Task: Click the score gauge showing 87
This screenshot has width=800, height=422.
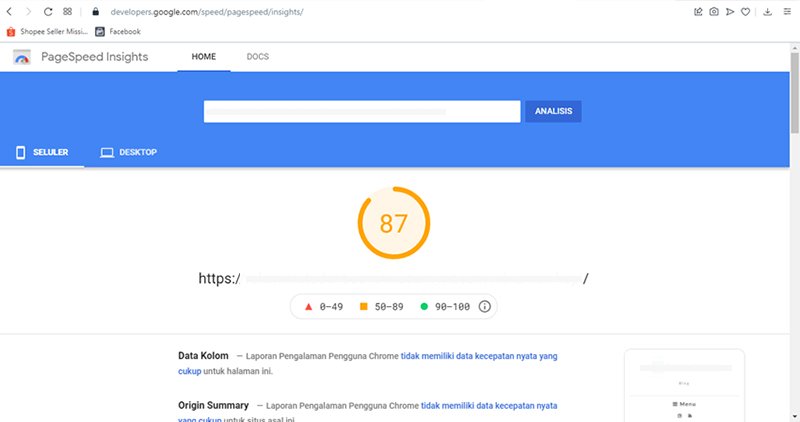Action: coord(393,223)
